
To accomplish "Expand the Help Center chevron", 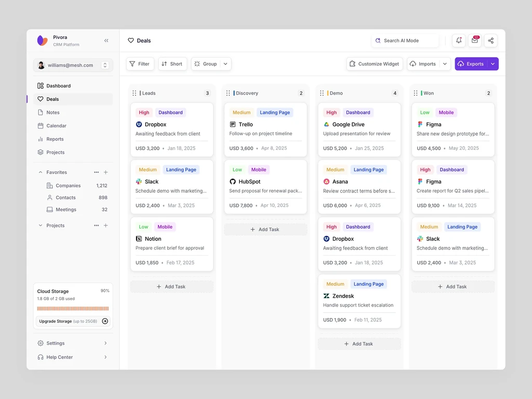I will point(105,357).
